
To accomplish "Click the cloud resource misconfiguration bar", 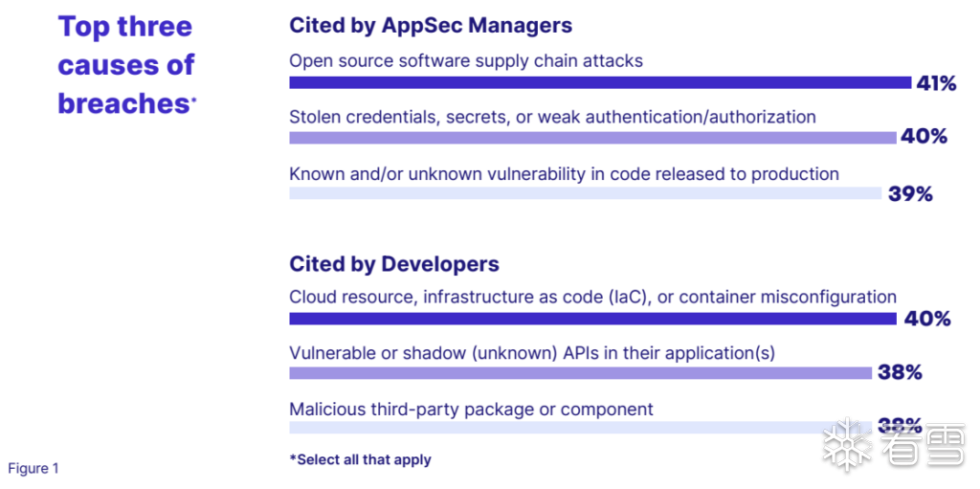I will pyautogui.click(x=592, y=319).
